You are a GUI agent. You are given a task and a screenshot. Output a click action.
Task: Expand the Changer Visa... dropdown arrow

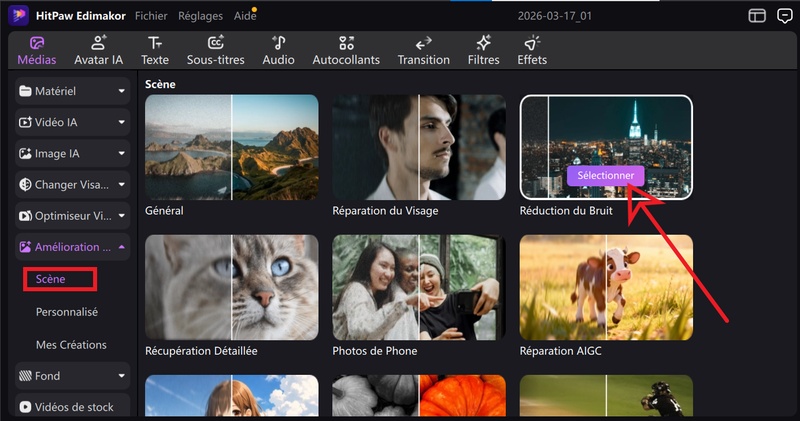(x=121, y=185)
